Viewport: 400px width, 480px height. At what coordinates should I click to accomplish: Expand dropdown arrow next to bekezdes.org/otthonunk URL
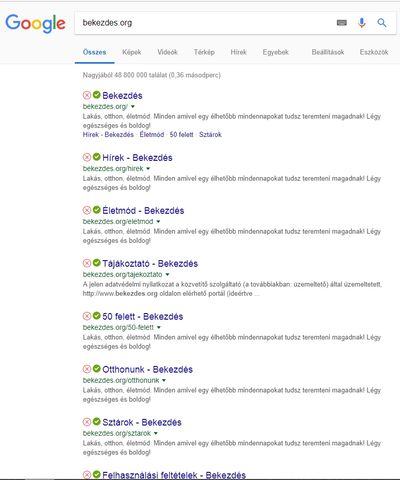coord(164,380)
